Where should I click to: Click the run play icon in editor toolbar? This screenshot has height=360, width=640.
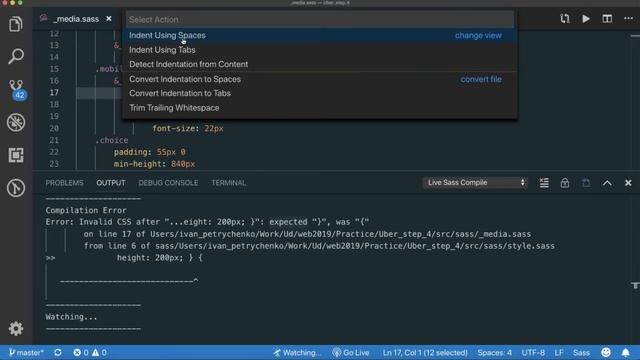point(586,19)
